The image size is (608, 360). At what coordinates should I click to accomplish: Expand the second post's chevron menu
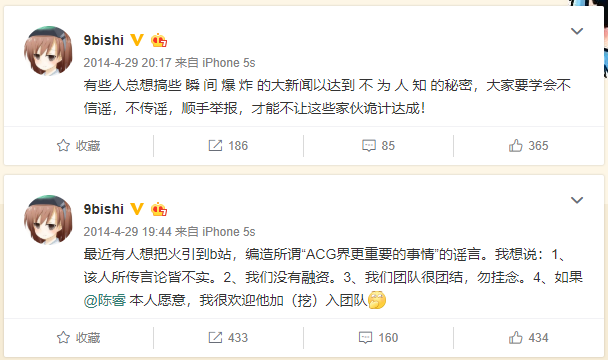577,200
